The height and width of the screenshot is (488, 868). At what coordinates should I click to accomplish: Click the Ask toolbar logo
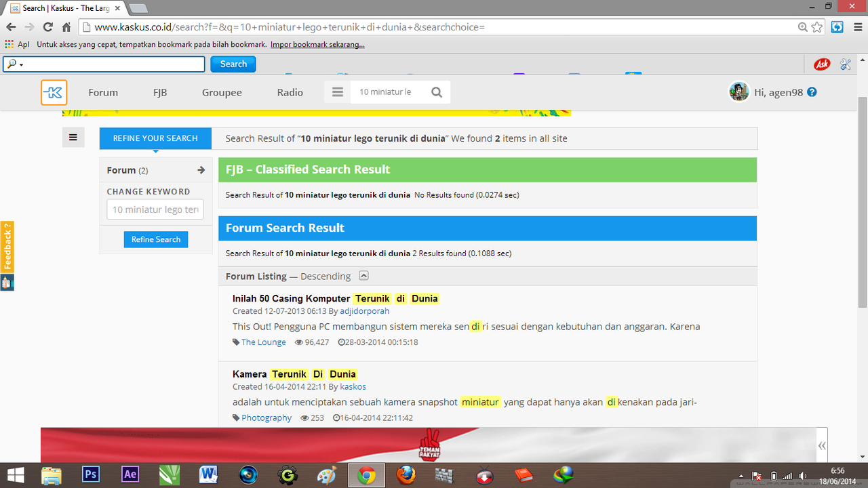tap(822, 64)
